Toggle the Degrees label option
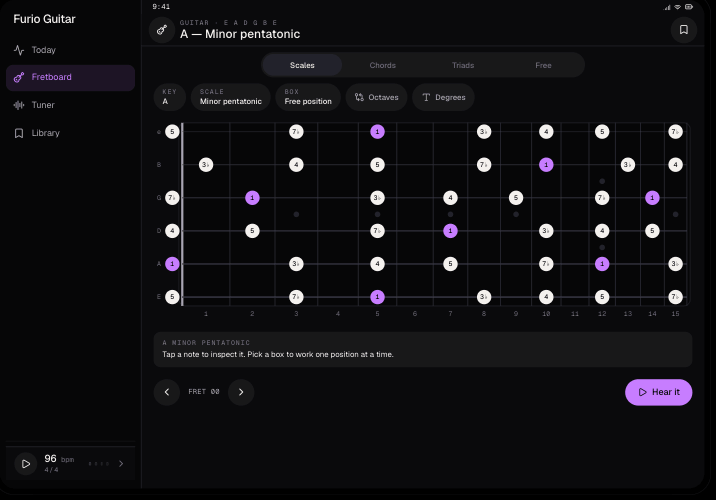 [x=443, y=97]
